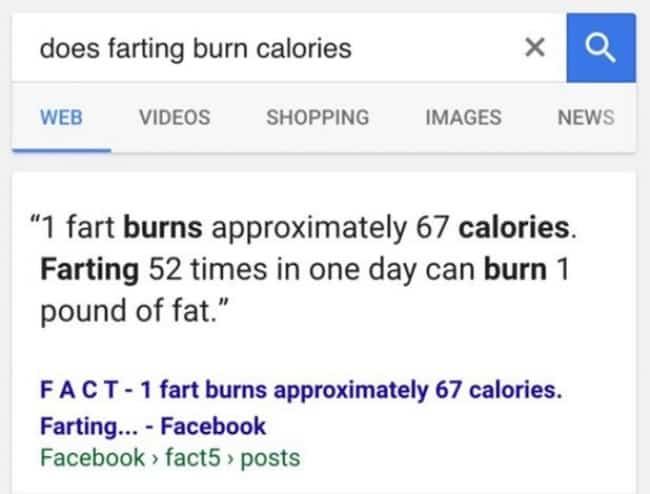Switch to the VIDEOS tab
Image resolution: width=650 pixels, height=494 pixels.
coord(175,117)
